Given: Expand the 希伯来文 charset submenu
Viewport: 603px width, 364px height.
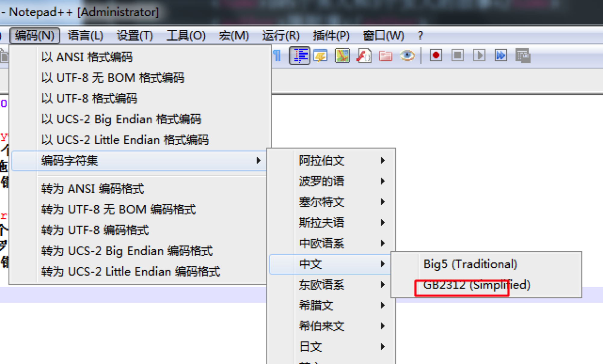Looking at the screenshot, I should click(x=331, y=326).
